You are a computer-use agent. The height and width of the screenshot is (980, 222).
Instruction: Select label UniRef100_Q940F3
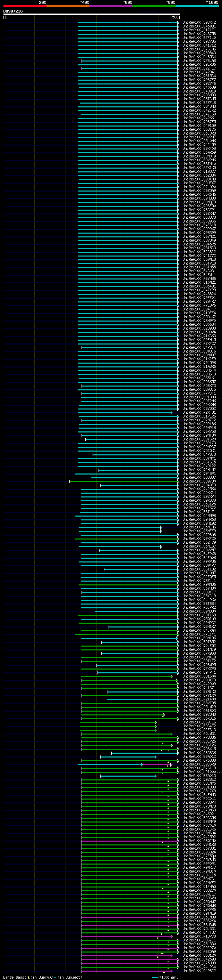[x=199, y=485]
